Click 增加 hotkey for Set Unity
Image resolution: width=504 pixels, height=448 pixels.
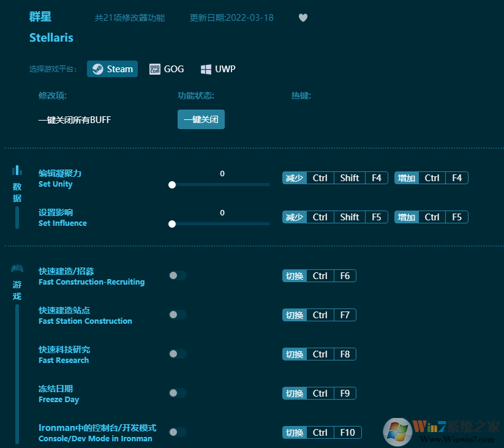407,178
